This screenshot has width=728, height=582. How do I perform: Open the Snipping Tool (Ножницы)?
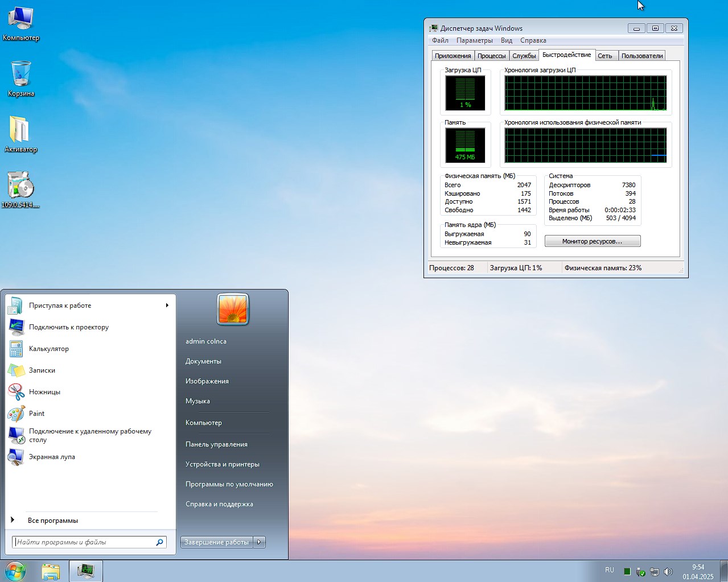point(44,392)
